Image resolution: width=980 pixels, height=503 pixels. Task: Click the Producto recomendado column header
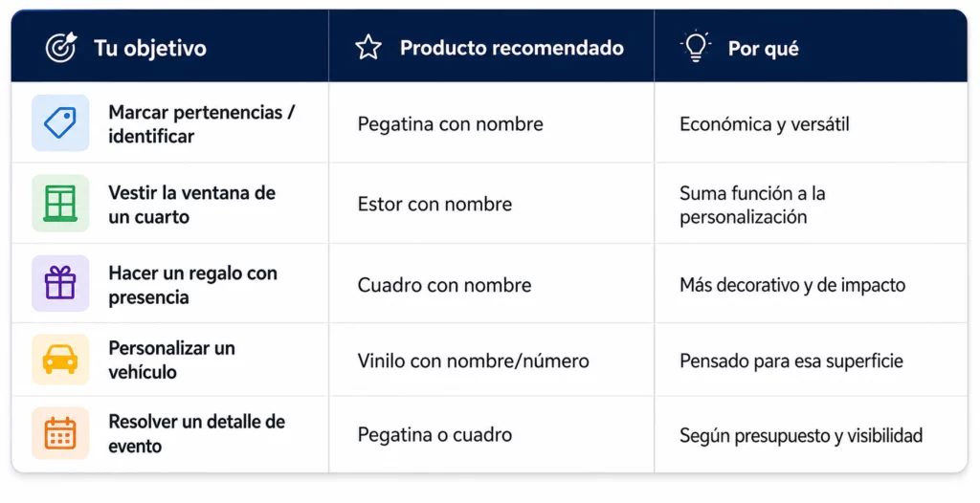(512, 48)
